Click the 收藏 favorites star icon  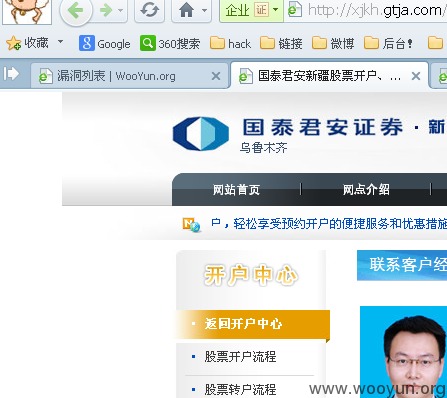13,43
